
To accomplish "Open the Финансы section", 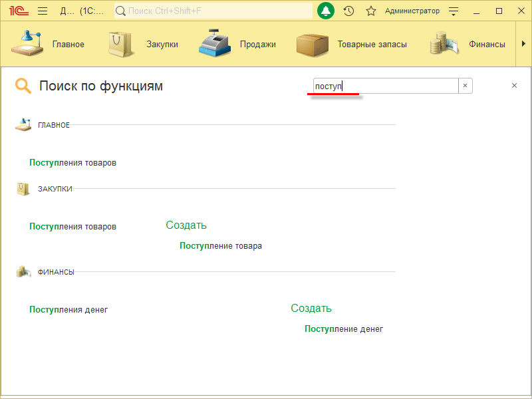I will point(487,44).
